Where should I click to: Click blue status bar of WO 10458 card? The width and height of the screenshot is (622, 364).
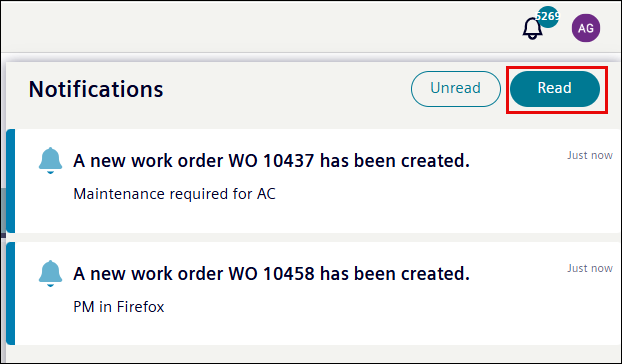click(11, 293)
